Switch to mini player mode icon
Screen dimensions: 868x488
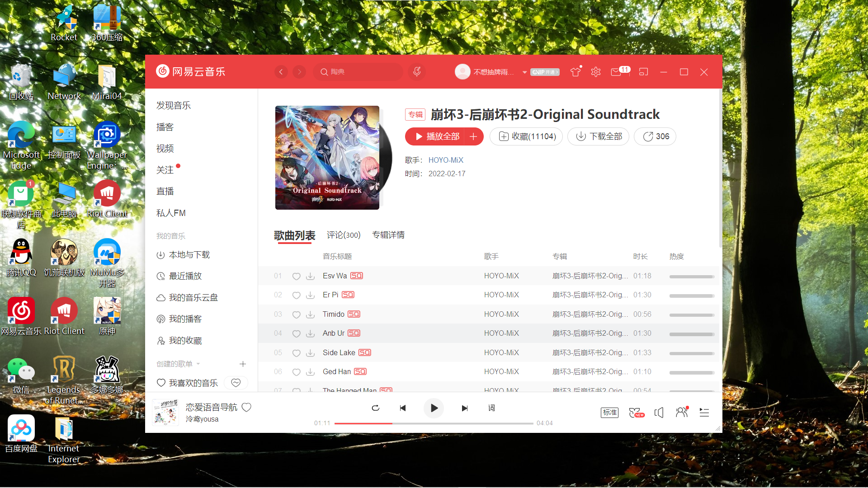coord(643,72)
